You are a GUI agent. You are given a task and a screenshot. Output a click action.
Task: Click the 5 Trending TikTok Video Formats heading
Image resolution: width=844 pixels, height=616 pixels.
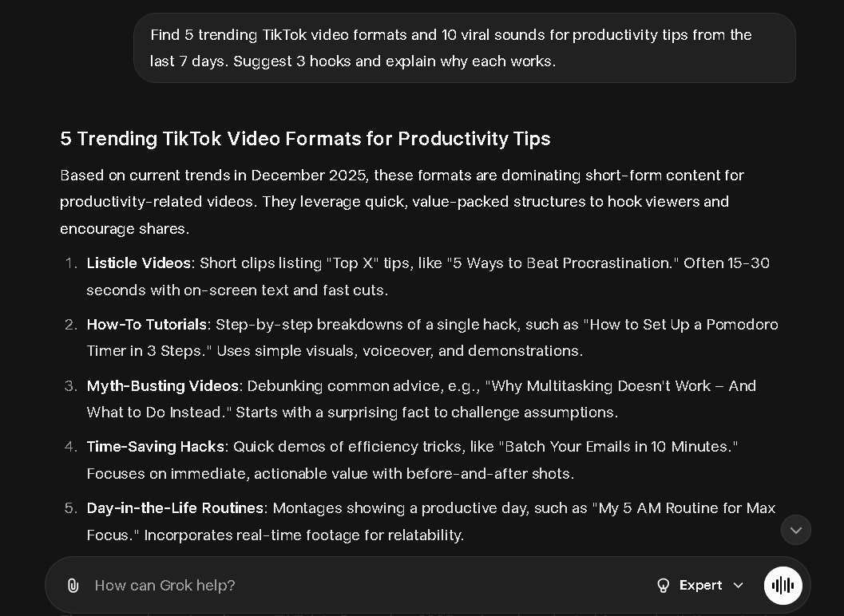[305, 139]
